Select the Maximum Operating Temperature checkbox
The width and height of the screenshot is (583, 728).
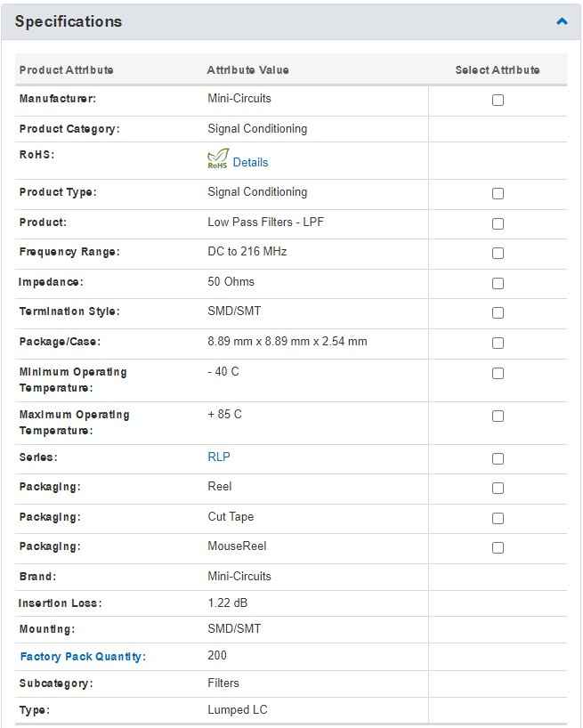click(498, 417)
